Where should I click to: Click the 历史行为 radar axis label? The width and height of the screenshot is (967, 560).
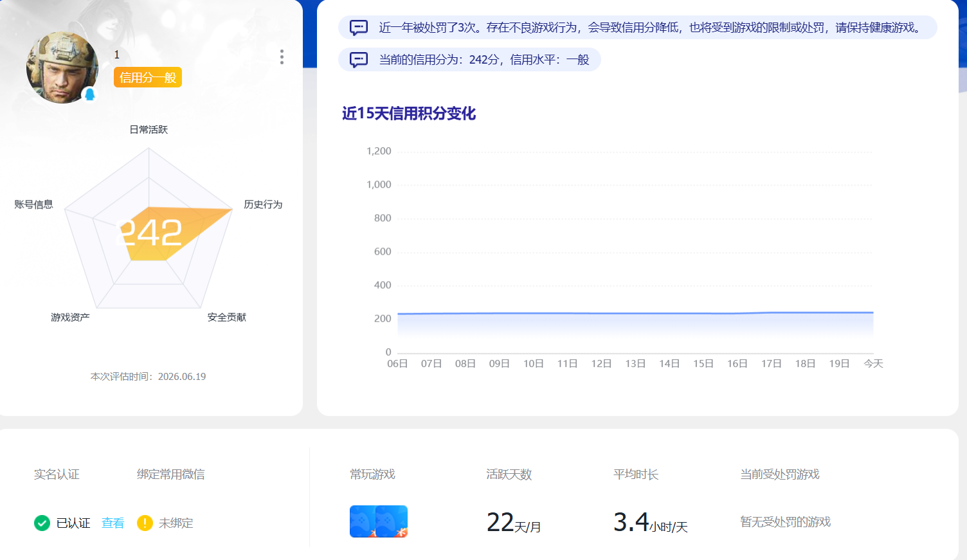point(263,204)
